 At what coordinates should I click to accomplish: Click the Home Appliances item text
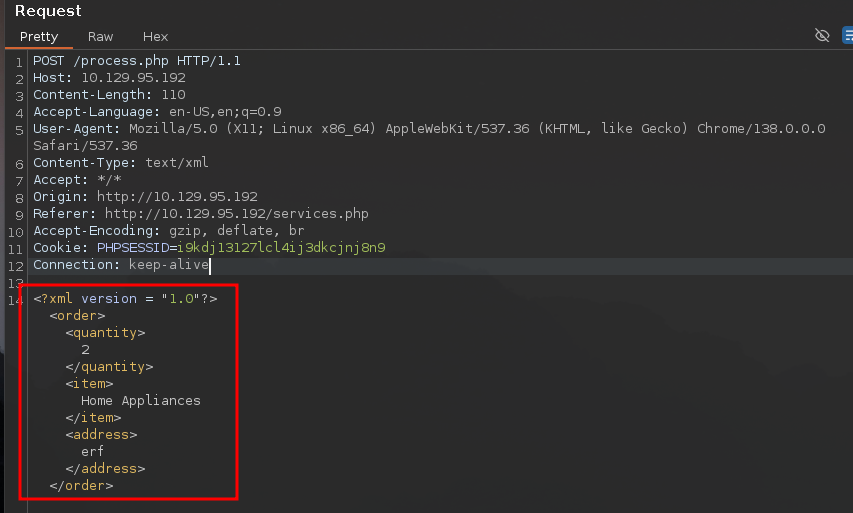(x=140, y=400)
